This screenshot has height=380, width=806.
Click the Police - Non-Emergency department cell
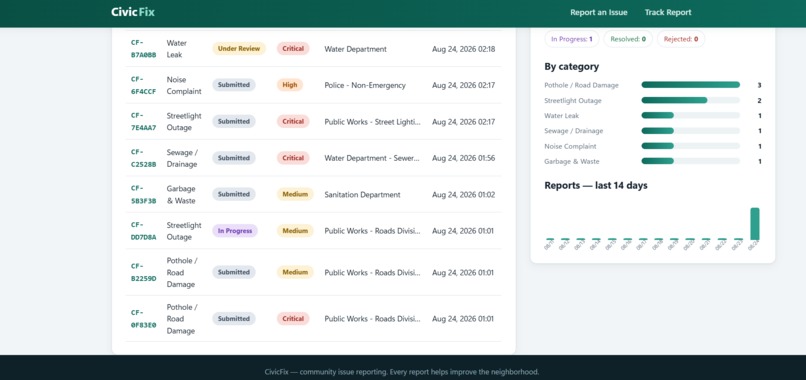tap(365, 85)
